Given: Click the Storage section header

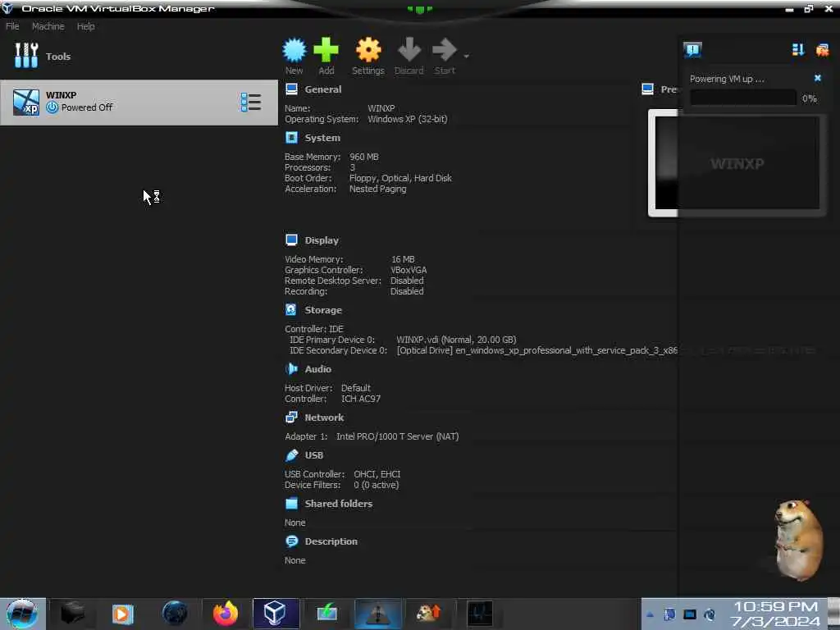Looking at the screenshot, I should pos(323,310).
